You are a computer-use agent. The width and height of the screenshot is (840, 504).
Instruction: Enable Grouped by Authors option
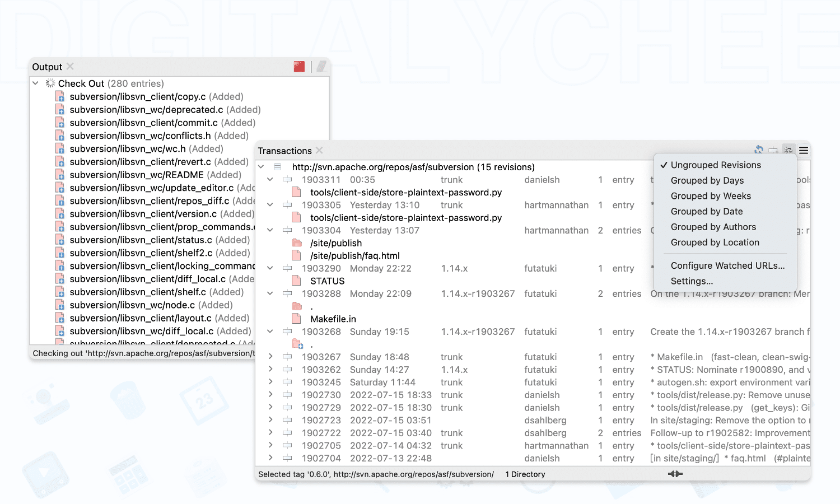(713, 227)
